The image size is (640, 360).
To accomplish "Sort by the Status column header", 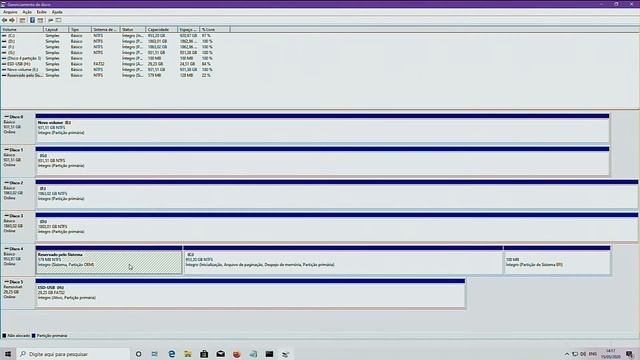I will 133,29.
